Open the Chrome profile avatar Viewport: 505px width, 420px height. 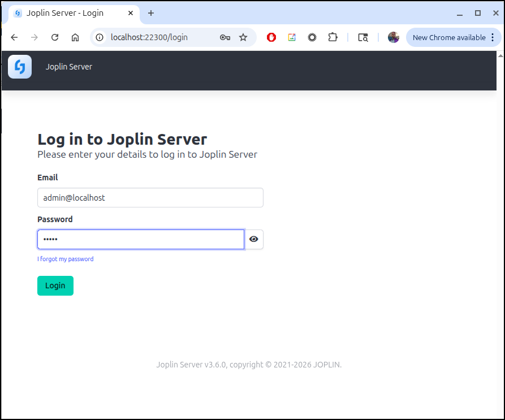pos(394,37)
